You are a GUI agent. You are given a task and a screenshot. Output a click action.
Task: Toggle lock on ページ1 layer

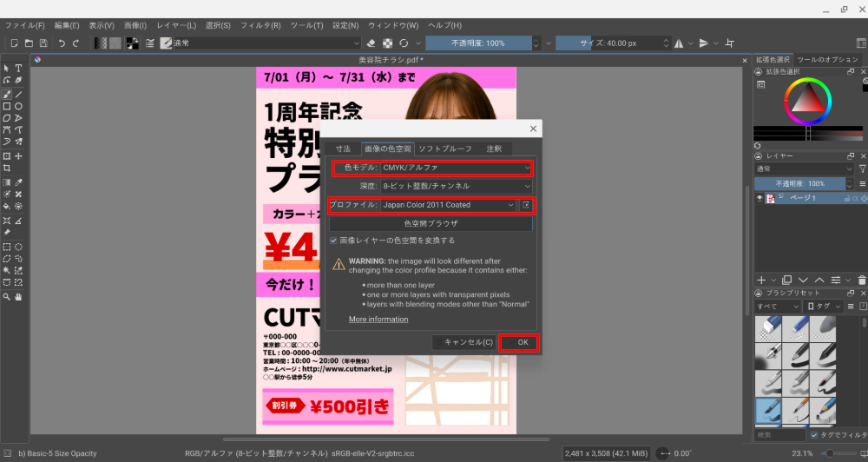(847, 198)
